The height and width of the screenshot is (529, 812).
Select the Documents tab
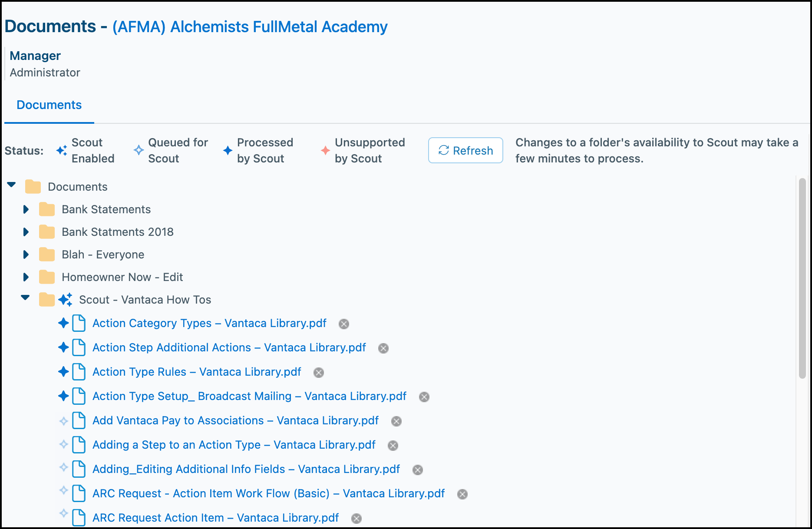[x=49, y=105]
